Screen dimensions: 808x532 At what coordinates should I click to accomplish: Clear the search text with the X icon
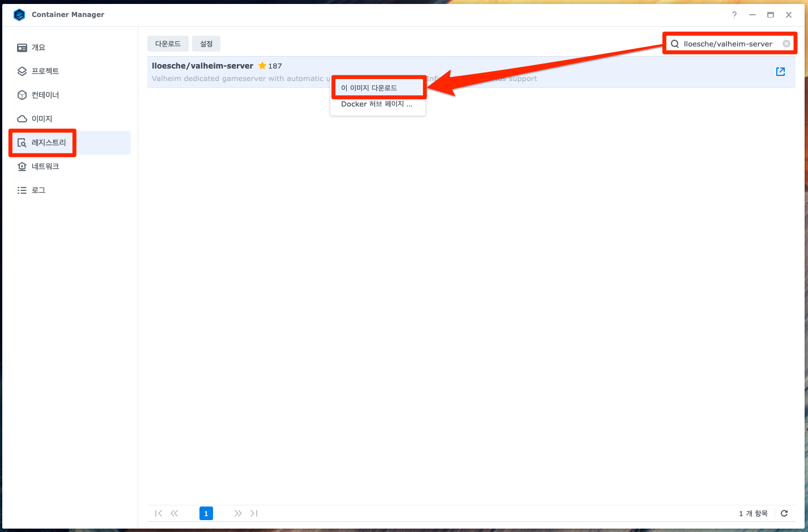(x=786, y=44)
